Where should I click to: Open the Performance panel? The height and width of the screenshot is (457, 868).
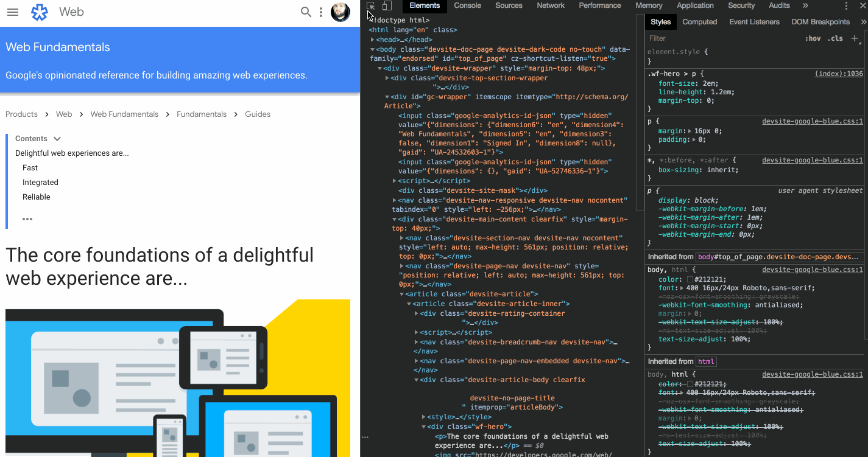coord(600,5)
